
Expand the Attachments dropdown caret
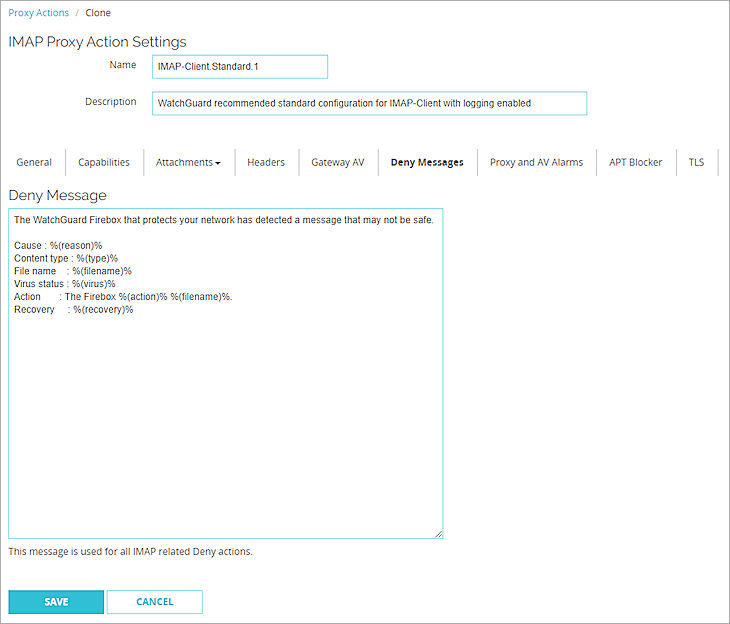pyautogui.click(x=218, y=163)
